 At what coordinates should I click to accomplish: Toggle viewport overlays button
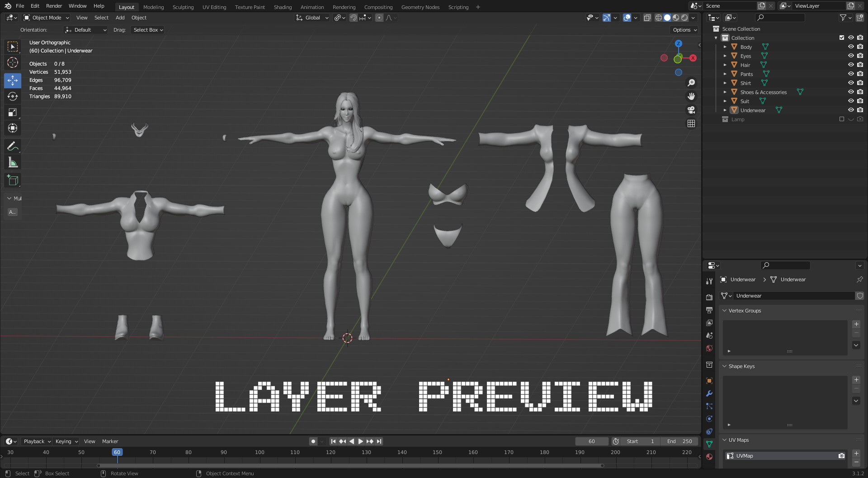(627, 18)
